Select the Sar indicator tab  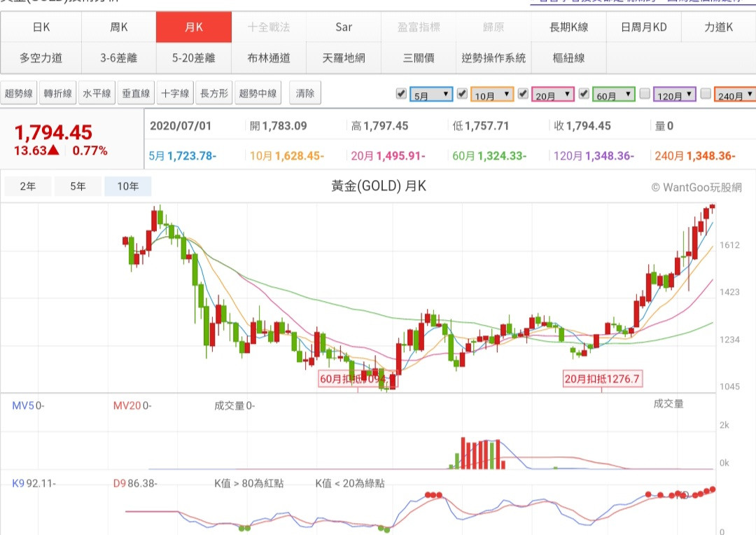click(344, 27)
